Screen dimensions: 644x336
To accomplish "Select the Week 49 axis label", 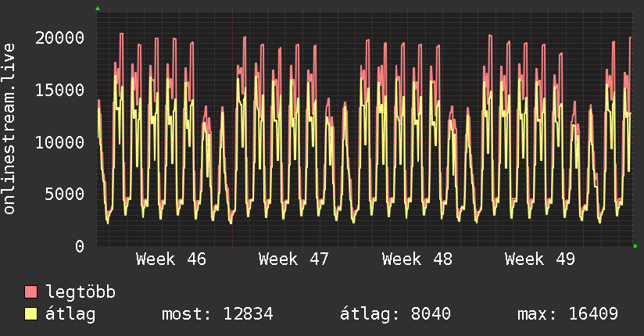I will pos(539,259).
